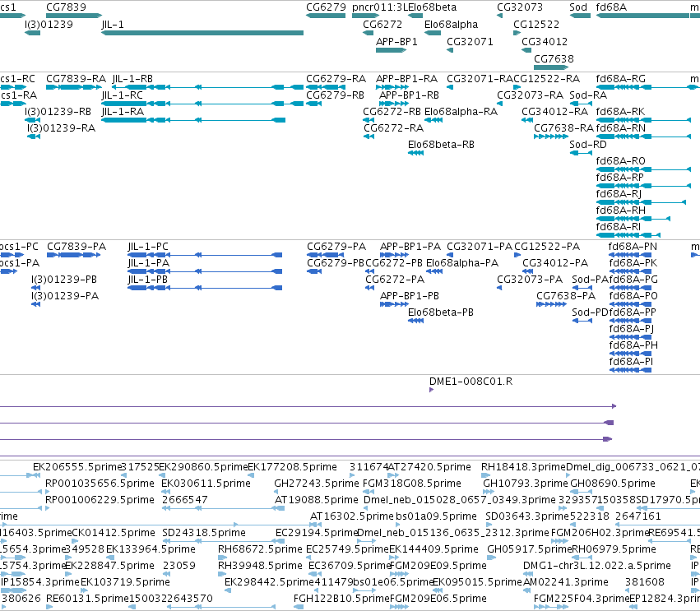This screenshot has width=700, height=611.
Task: Open the l(3)01239-RB transcript label
Action: (58, 112)
